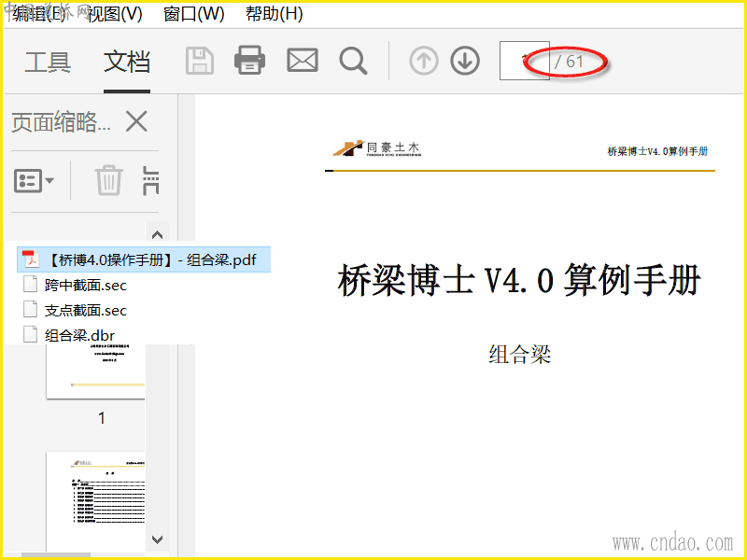Go to next page down arrow
This screenshot has height=560, width=747.
click(x=465, y=61)
